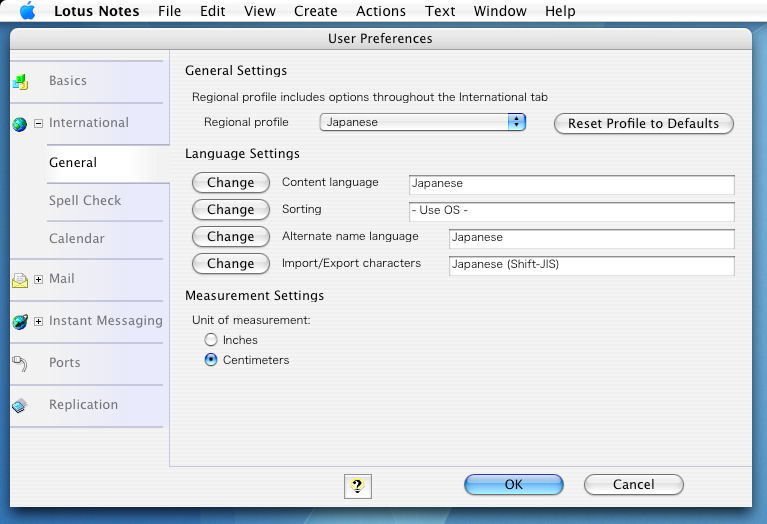This screenshot has width=767, height=524.
Task: Select Ports in the sidebar
Action: pos(64,363)
